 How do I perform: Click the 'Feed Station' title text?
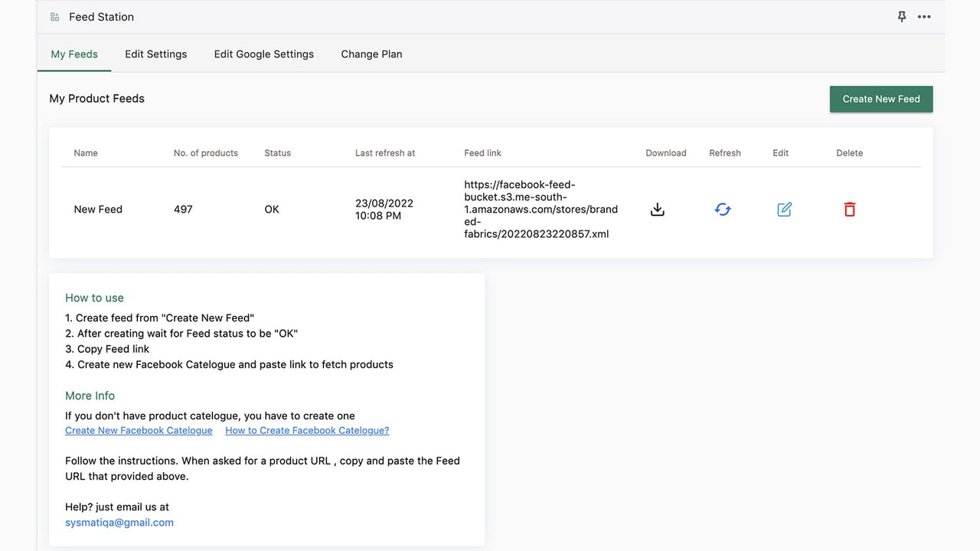click(101, 17)
